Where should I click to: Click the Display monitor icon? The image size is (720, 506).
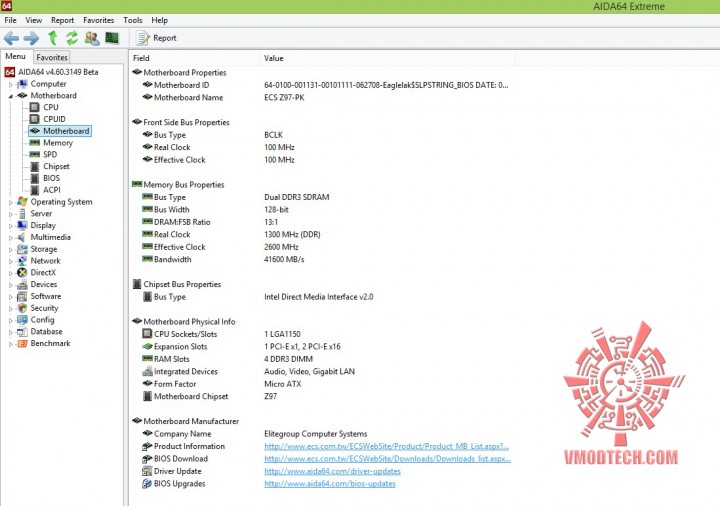click(22, 225)
